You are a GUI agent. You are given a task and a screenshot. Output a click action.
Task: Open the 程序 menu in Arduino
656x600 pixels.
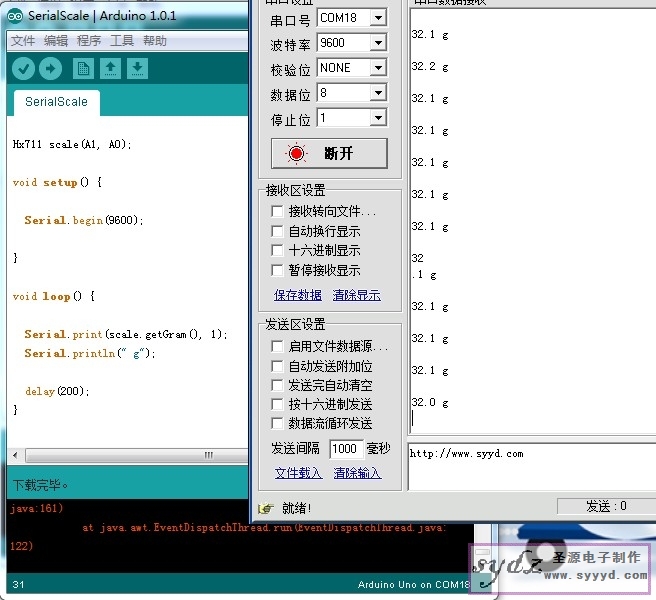pos(89,41)
